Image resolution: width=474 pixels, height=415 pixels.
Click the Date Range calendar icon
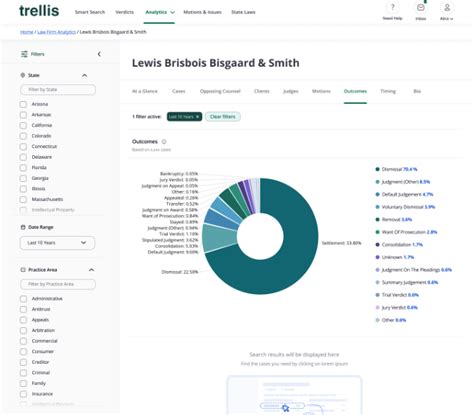[x=23, y=227]
